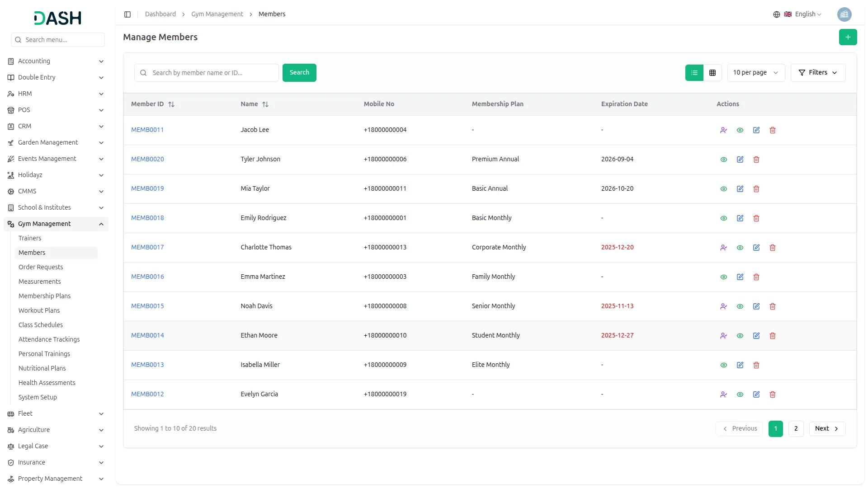
Task: Click edit icon for Tyler Johnson
Action: coord(740,160)
